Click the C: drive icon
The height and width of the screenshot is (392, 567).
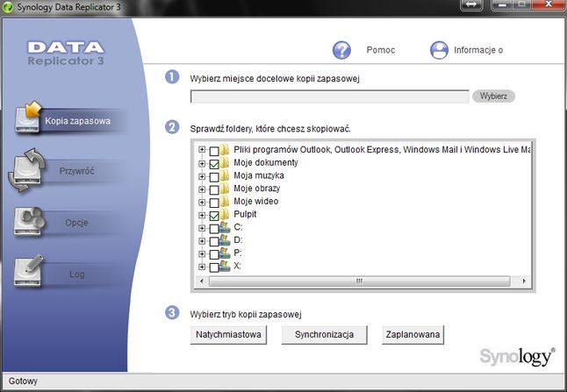225,227
